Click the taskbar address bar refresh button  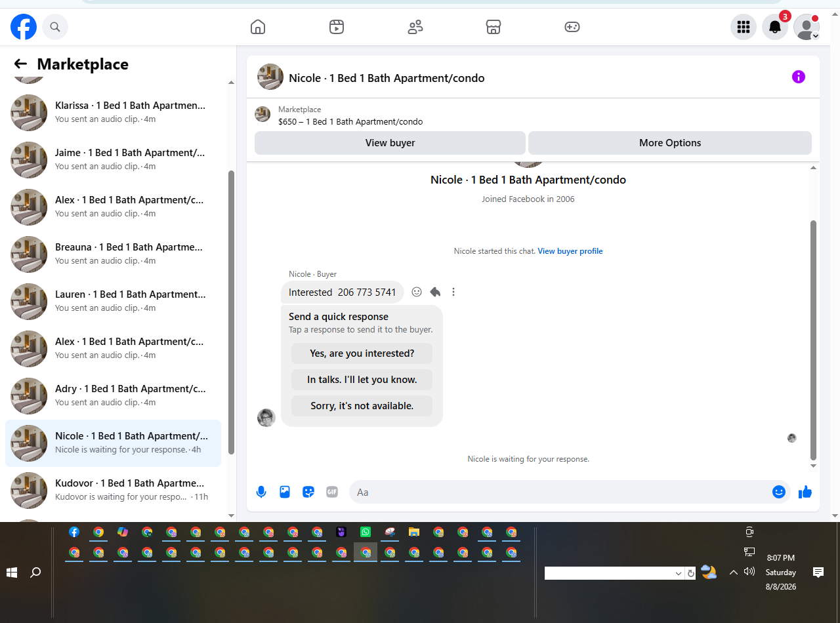tap(690, 574)
